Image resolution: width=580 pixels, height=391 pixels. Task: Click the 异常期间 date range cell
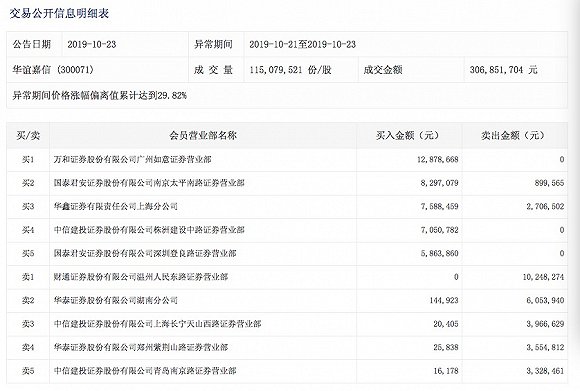click(x=302, y=44)
